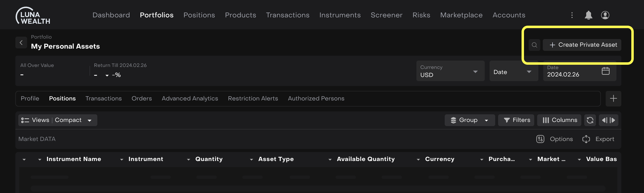The height and width of the screenshot is (193, 644).
Task: Switch to the Transactions portfolio tab
Action: [103, 98]
